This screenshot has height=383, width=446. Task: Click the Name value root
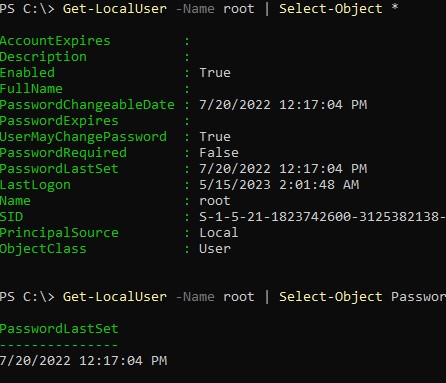pos(215,201)
